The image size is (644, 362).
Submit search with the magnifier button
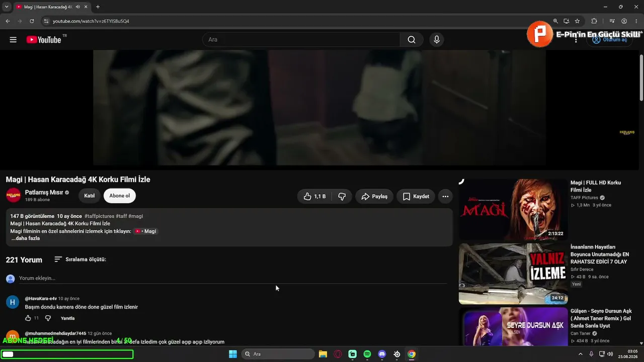(412, 40)
